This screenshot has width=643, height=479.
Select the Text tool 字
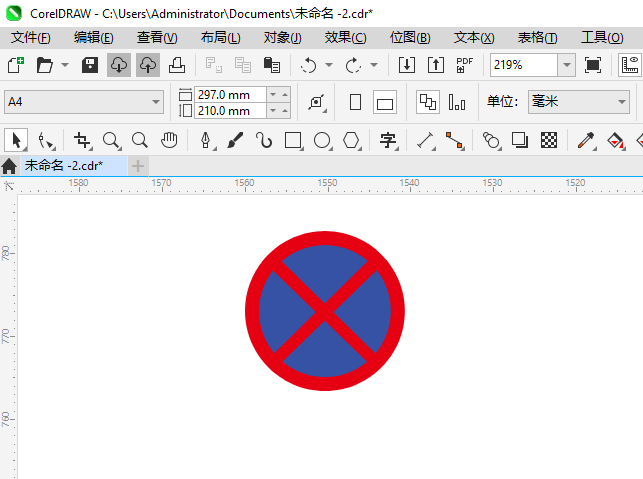click(x=388, y=140)
